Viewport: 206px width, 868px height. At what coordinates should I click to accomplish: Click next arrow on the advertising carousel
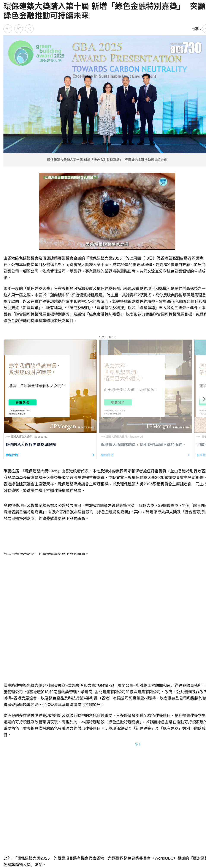coord(203,399)
